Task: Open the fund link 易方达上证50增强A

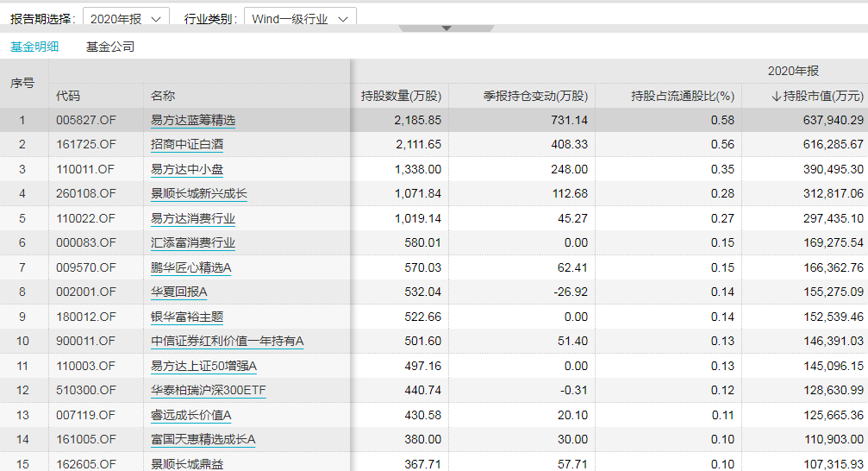Action: point(203,367)
